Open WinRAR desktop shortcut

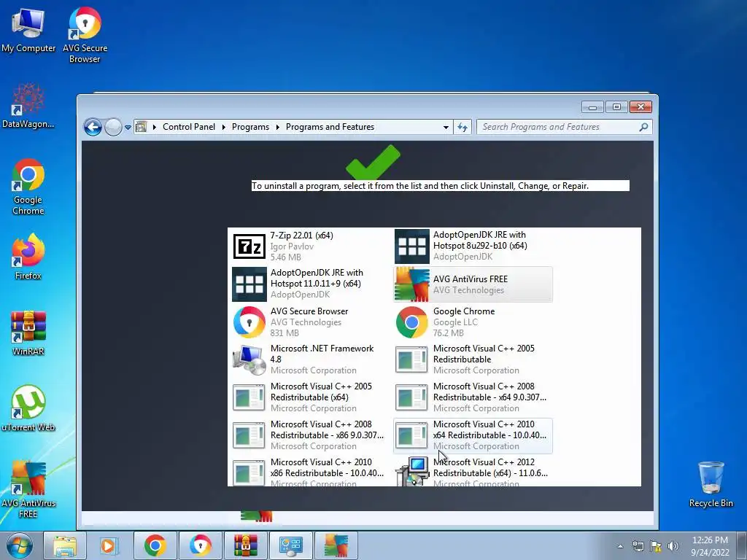28,332
